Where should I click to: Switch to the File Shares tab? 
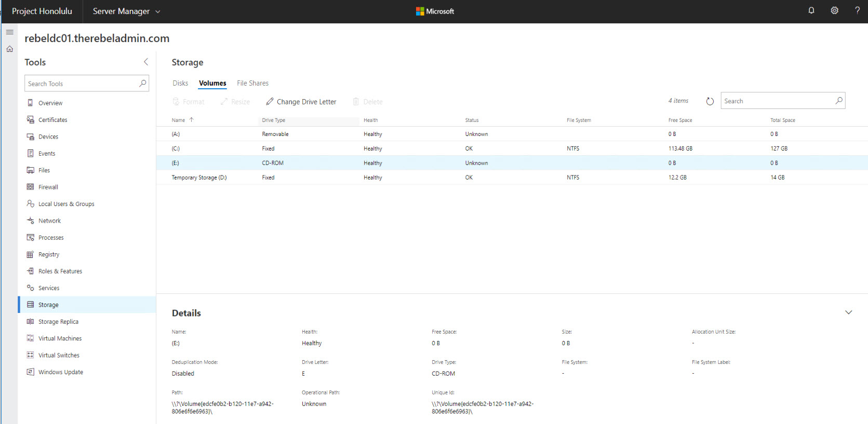tap(253, 83)
